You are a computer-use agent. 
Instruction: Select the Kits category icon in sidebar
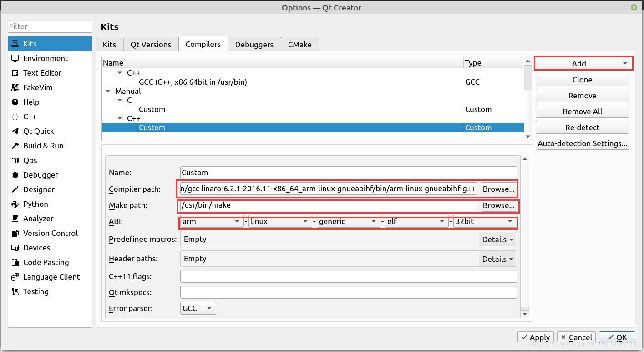[x=15, y=44]
